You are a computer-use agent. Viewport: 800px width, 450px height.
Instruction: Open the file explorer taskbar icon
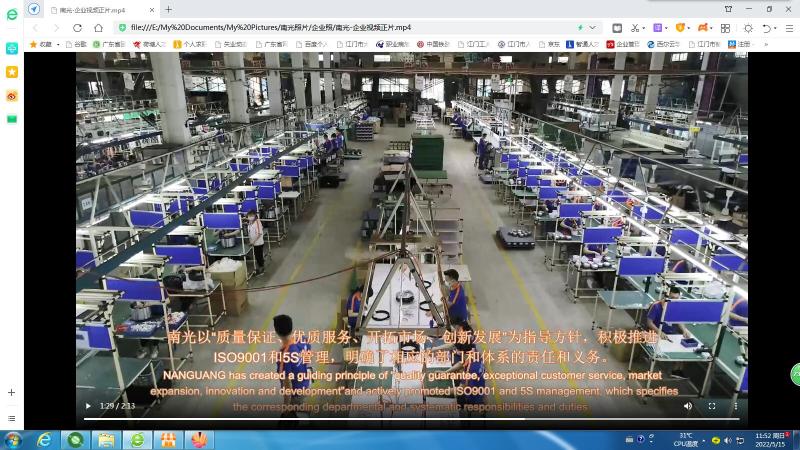click(x=106, y=440)
